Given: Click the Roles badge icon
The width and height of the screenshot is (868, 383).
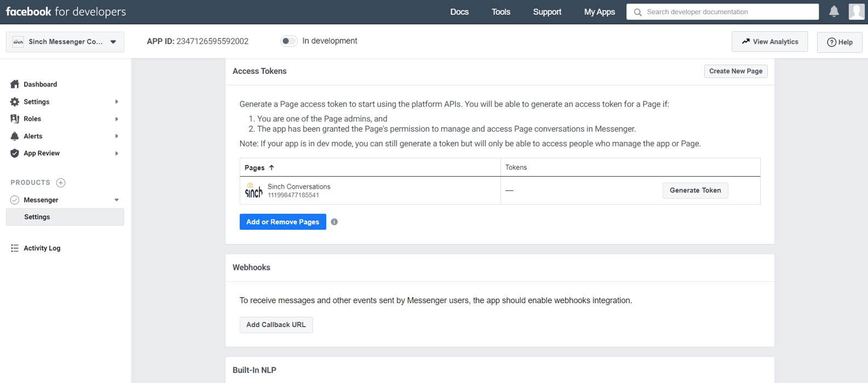Looking at the screenshot, I should [15, 119].
